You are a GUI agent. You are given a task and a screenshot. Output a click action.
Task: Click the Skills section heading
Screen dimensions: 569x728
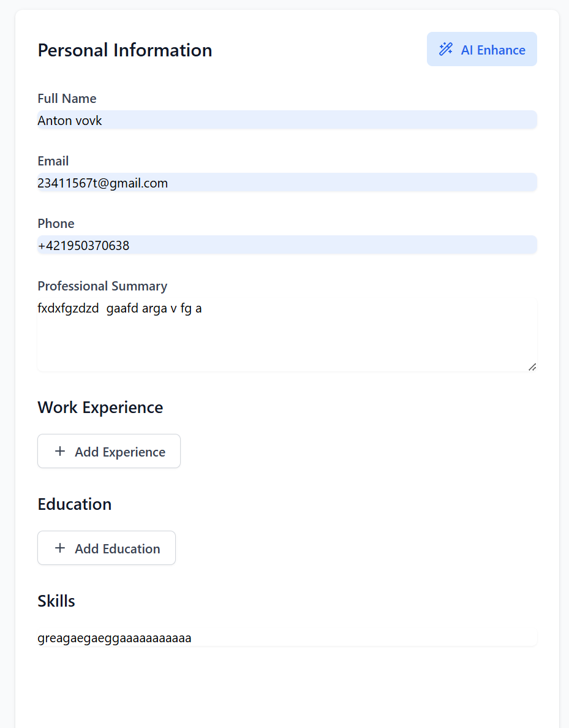[x=56, y=601]
